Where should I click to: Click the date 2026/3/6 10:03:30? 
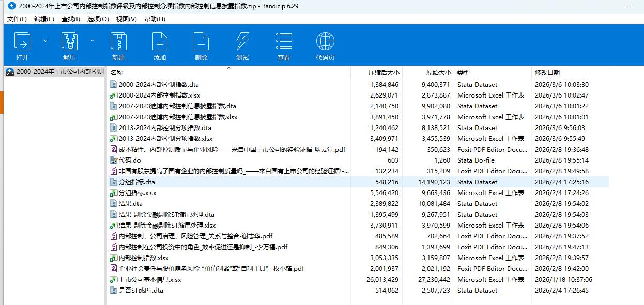(562, 84)
